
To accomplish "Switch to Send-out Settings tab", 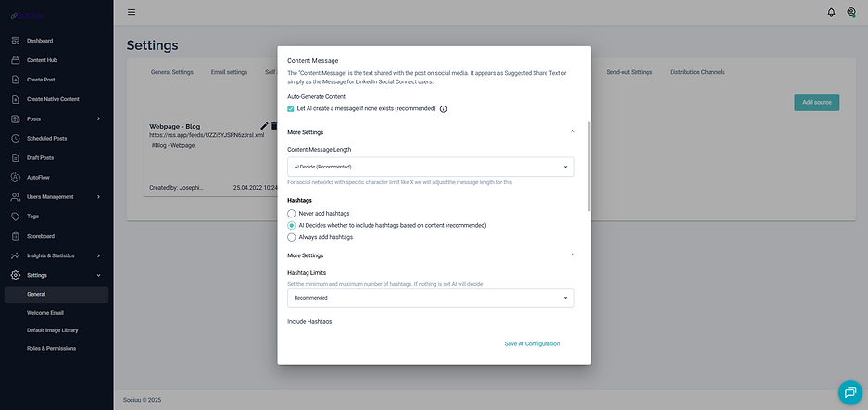I will point(629,72).
